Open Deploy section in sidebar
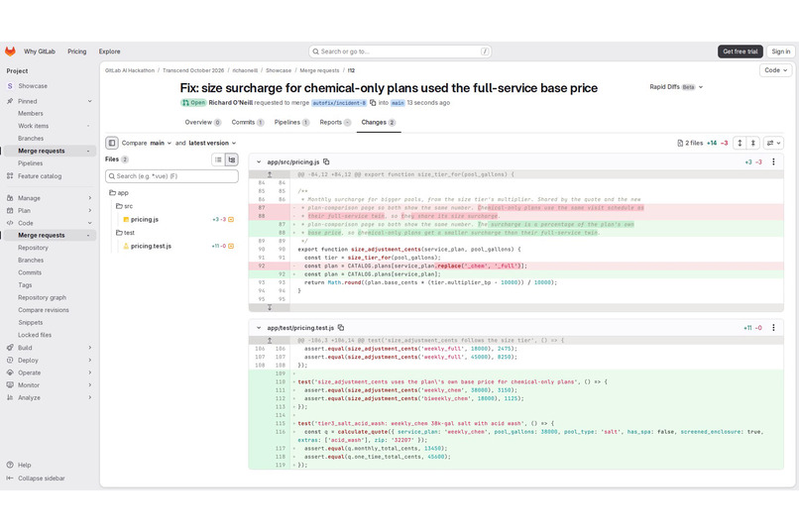This screenshot has width=799, height=532. [x=49, y=360]
